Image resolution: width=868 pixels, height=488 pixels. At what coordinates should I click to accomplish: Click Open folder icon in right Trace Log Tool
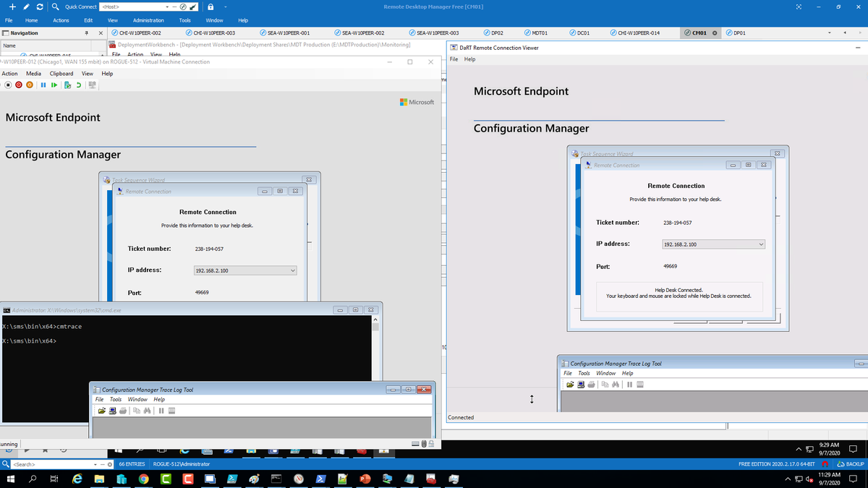pyautogui.click(x=571, y=384)
